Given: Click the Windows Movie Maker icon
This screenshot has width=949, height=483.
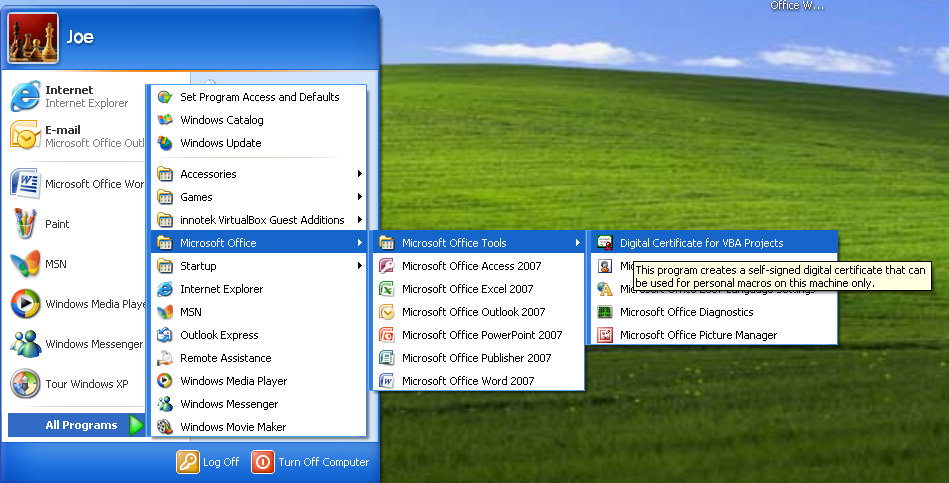Looking at the screenshot, I should tap(165, 427).
